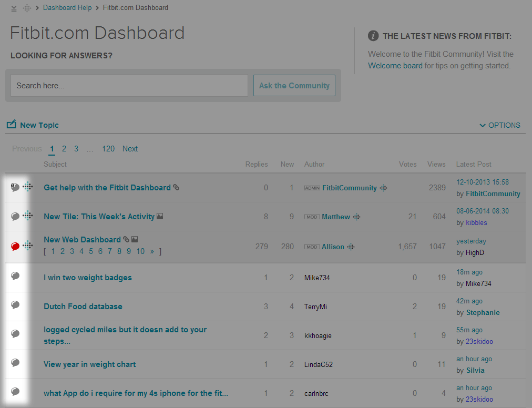Click the speech bubble icon beside Dutch Food database
This screenshot has height=408, width=532.
tap(15, 305)
